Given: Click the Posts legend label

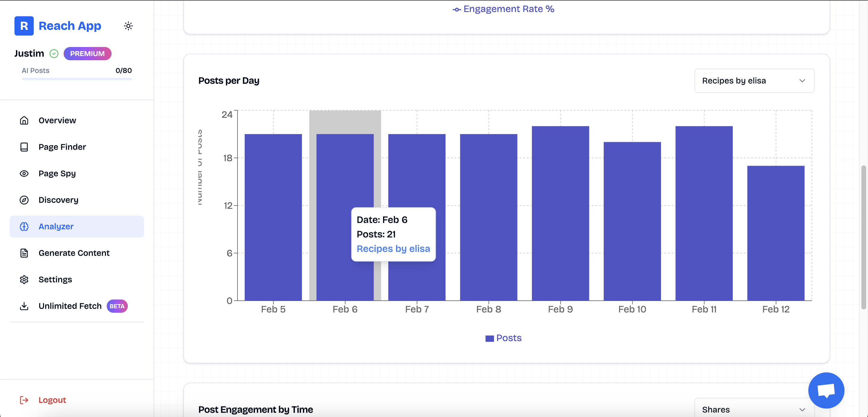Looking at the screenshot, I should pyautogui.click(x=509, y=338).
